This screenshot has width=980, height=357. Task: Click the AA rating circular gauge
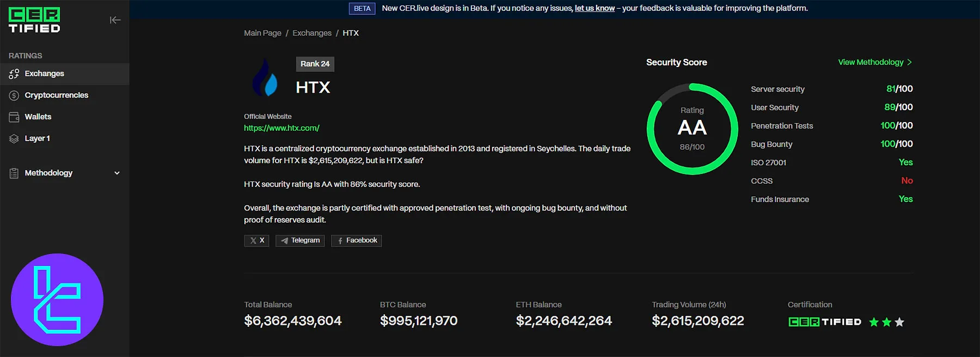692,129
